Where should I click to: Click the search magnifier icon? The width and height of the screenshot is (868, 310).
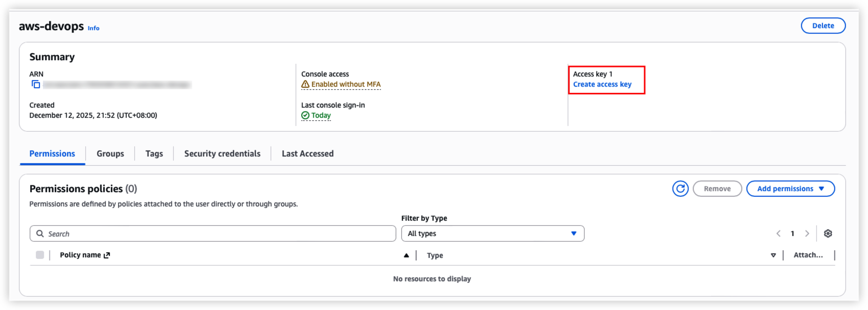click(x=40, y=234)
